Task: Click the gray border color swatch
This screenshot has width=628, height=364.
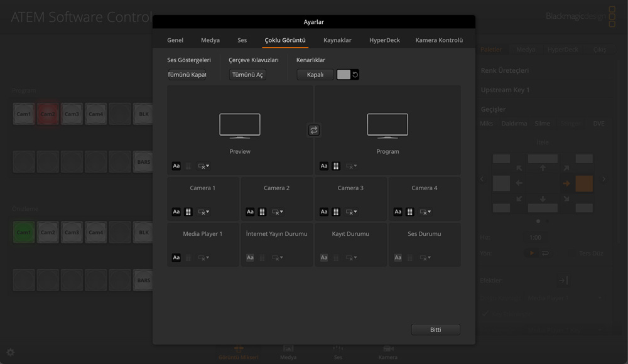Action: (x=344, y=75)
